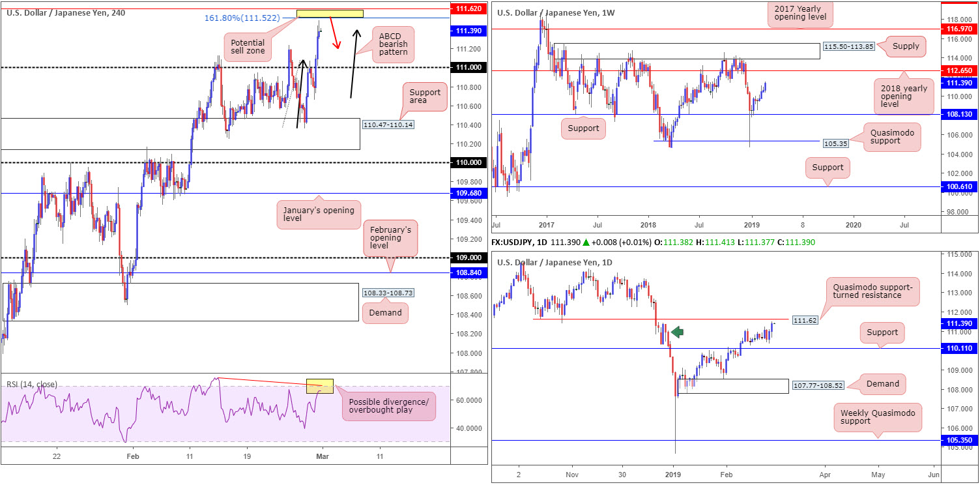Select the 'ABCD bearish pattern' annotation
This screenshot has width=980, height=485.
[x=393, y=44]
